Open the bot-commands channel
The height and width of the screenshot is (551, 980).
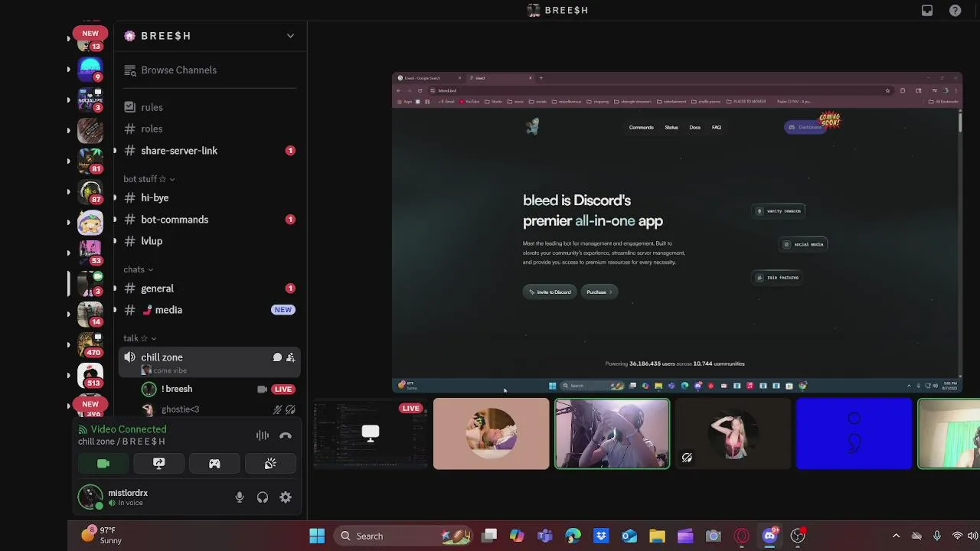tap(210, 220)
